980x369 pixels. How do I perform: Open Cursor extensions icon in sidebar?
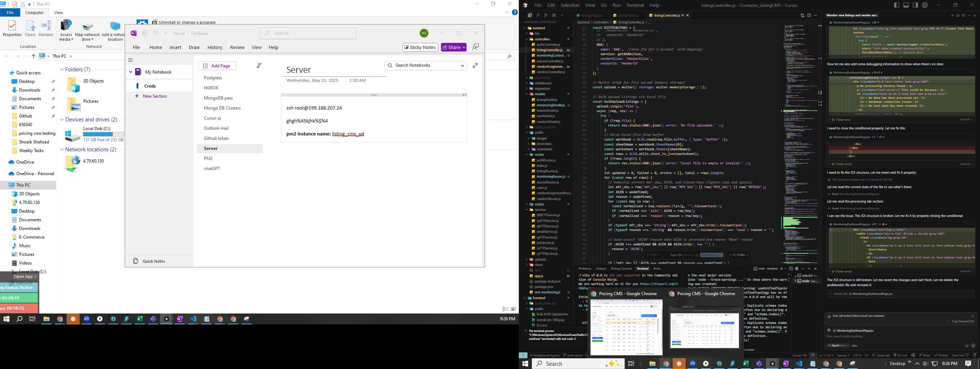click(x=554, y=15)
